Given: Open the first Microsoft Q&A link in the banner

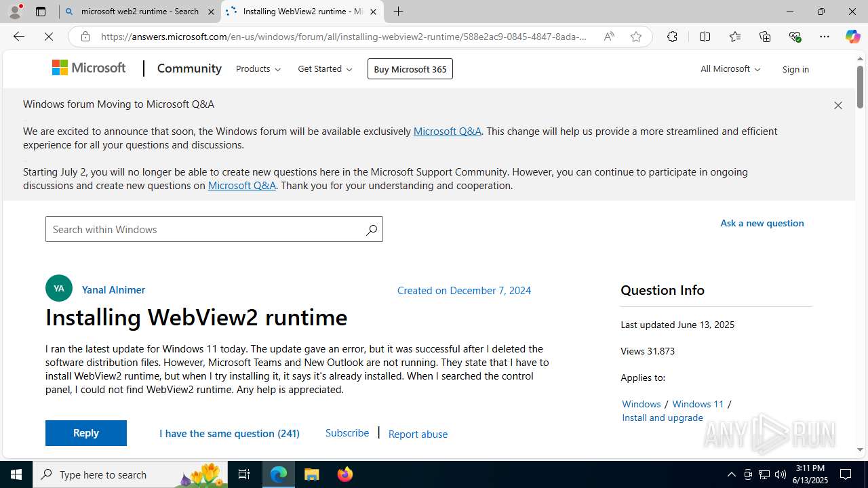Looking at the screenshot, I should (448, 131).
